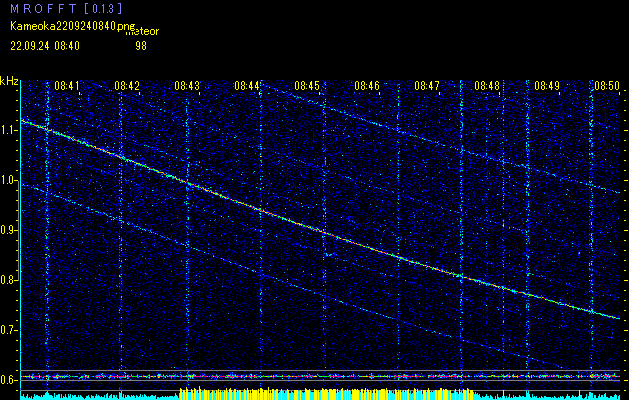Click the 0.8 frequency axis label
The height and width of the screenshot is (400, 629).
tap(8, 280)
